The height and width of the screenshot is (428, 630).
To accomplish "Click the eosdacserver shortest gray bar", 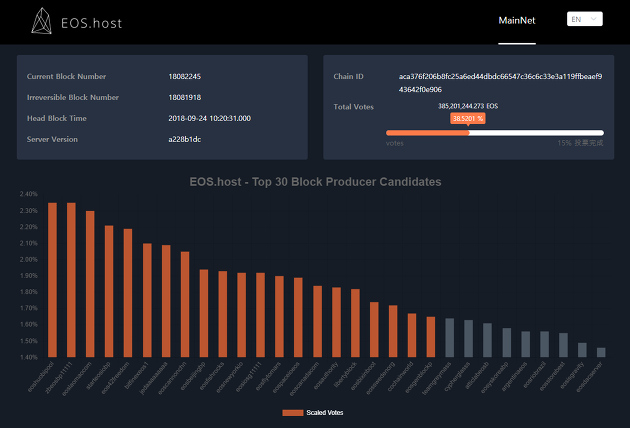I will click(x=601, y=352).
